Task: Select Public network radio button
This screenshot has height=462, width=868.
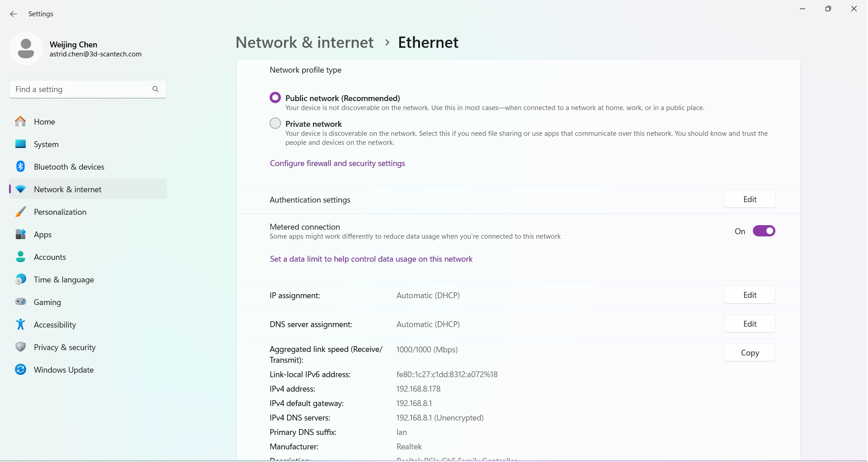Action: (x=275, y=97)
